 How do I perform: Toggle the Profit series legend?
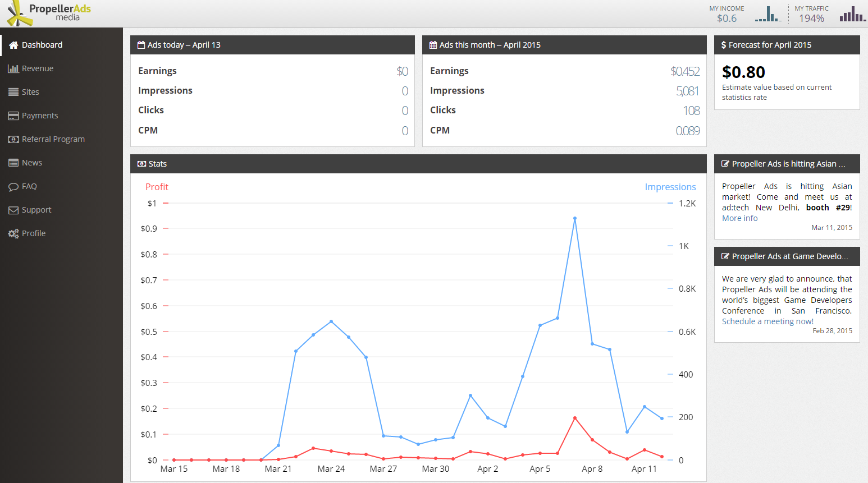click(157, 187)
